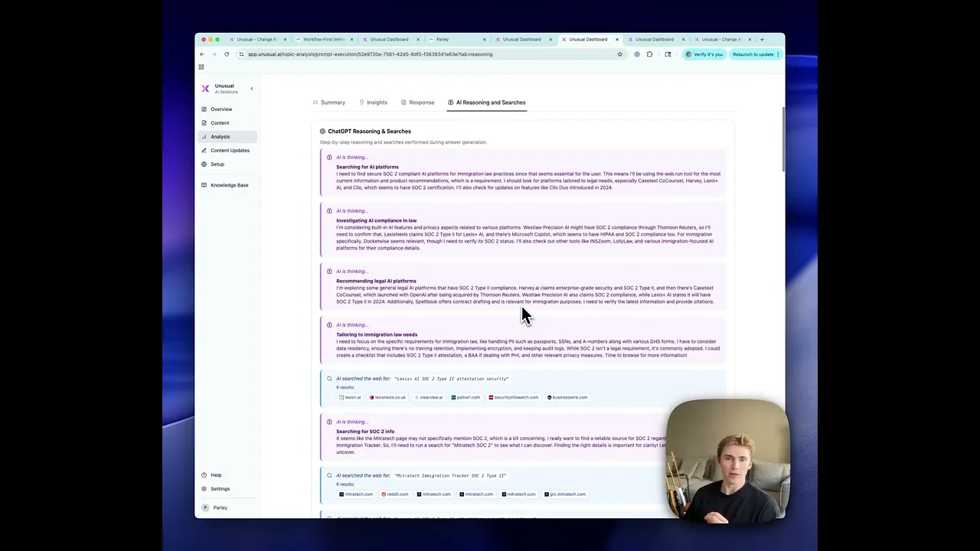The width and height of the screenshot is (980, 551).
Task: Click the Unusual AI Relations logo
Action: 205,89
